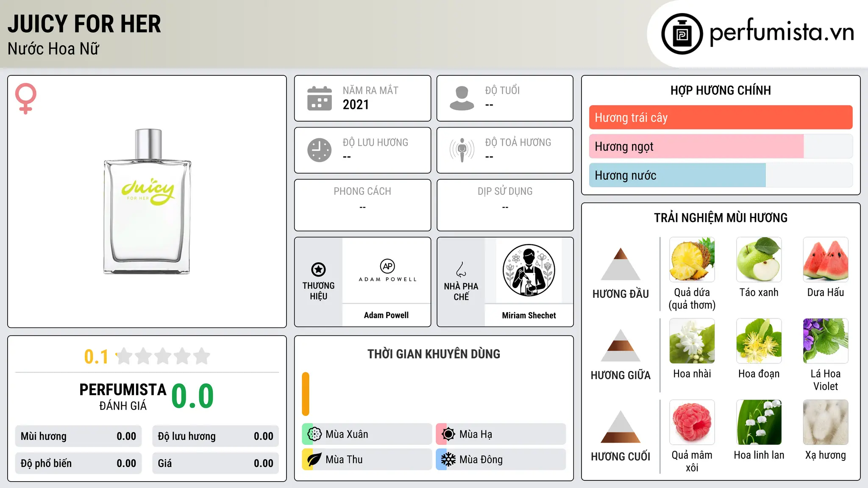
Task: Click the Độ phổ biến score row
Action: (x=78, y=463)
